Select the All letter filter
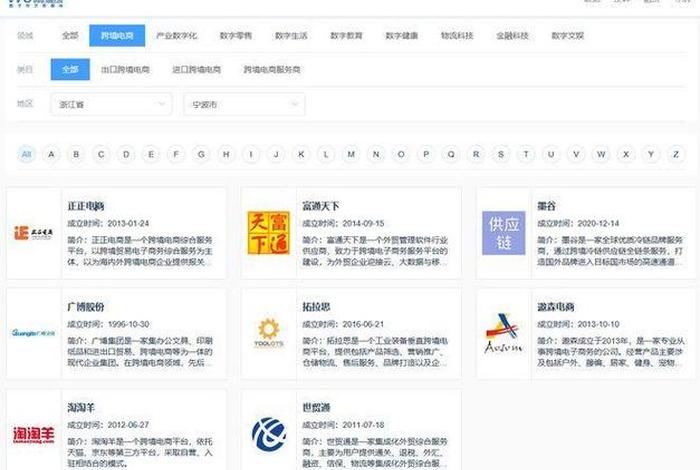700x470 pixels. click(x=26, y=154)
